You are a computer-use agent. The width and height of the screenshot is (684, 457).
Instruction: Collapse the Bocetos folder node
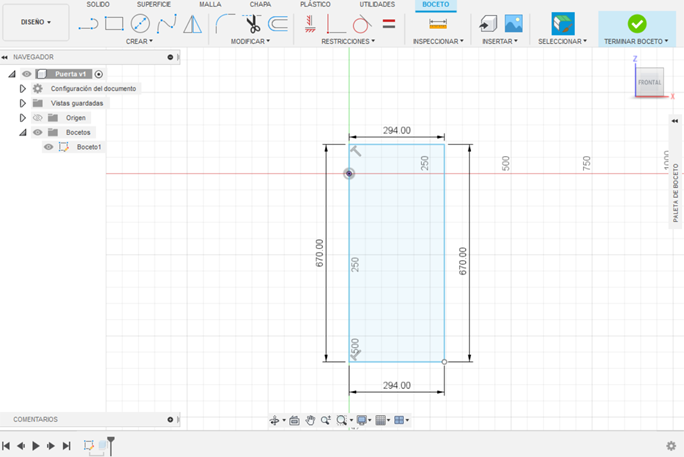23,132
